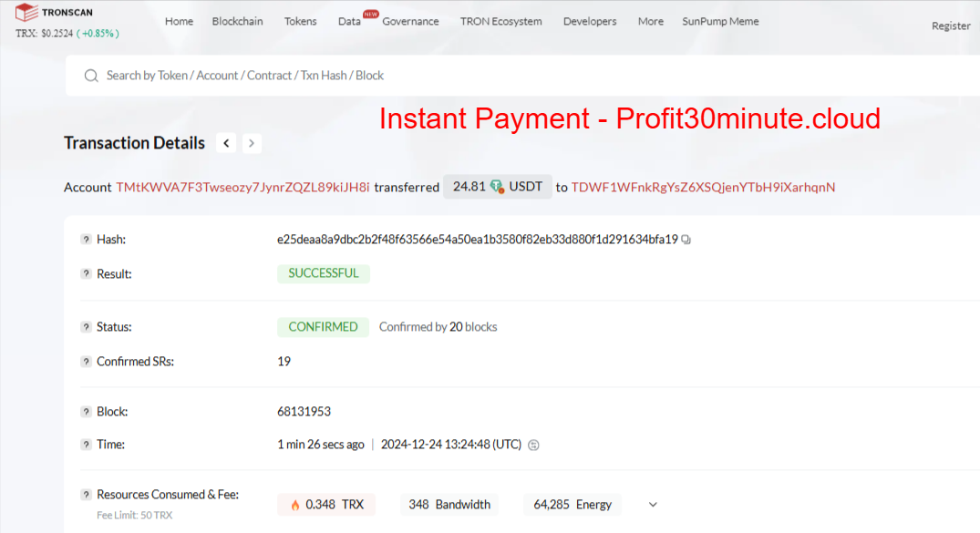Click the +0.85% price change text
The width and height of the screenshot is (980, 533).
tap(98, 34)
